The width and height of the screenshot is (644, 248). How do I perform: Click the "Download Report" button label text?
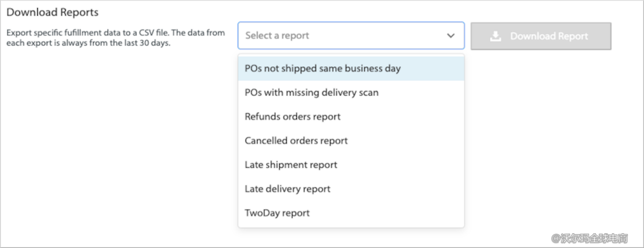click(x=549, y=36)
